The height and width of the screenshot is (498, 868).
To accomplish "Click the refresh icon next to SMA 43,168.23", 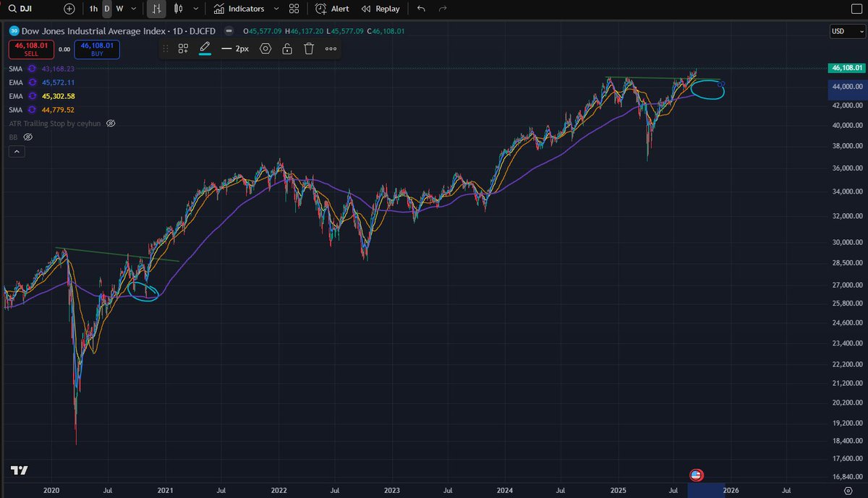I will [32, 69].
